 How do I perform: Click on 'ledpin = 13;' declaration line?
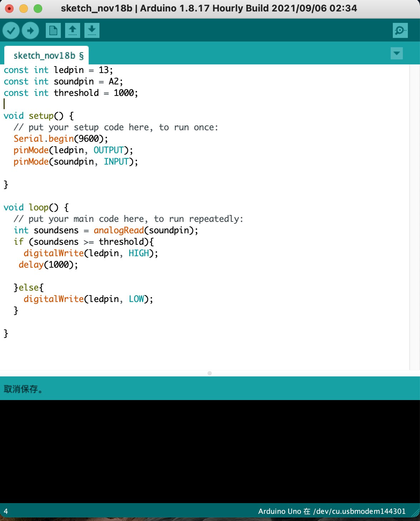[58, 70]
